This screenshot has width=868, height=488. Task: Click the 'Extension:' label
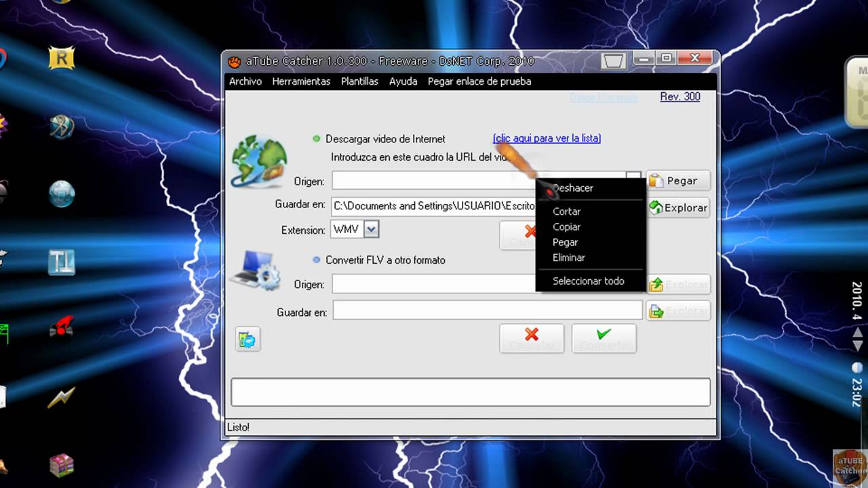(303, 230)
